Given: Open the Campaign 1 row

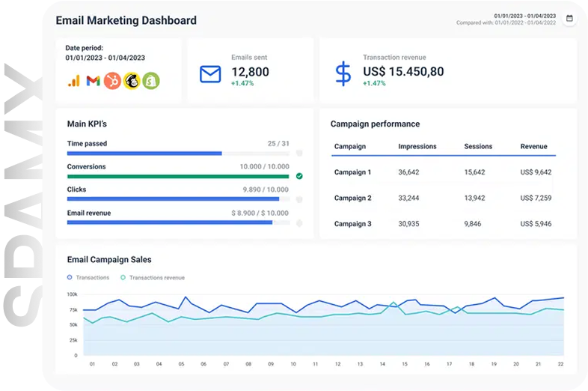Looking at the screenshot, I should (x=352, y=172).
